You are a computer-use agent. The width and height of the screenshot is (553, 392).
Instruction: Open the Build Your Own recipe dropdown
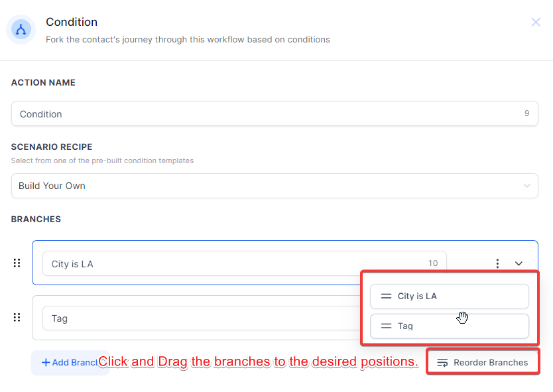tap(265, 186)
